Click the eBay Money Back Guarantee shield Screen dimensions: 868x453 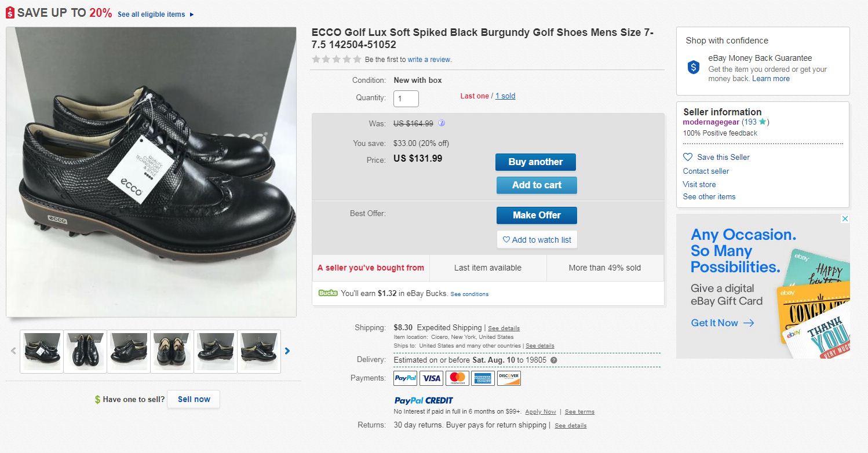pos(694,67)
